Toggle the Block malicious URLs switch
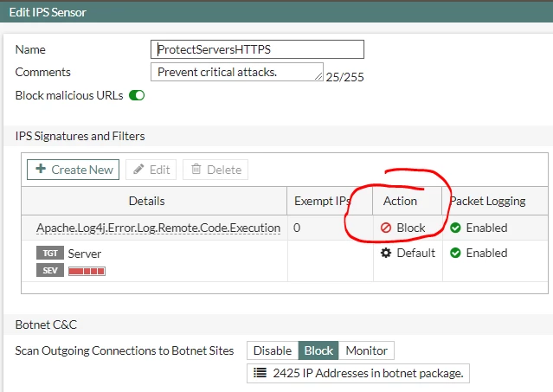 click(x=137, y=95)
